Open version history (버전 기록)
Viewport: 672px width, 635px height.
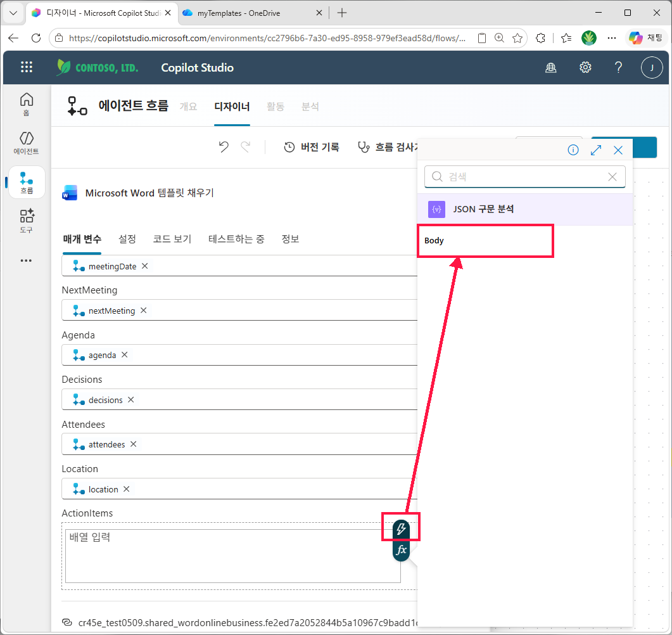(311, 147)
